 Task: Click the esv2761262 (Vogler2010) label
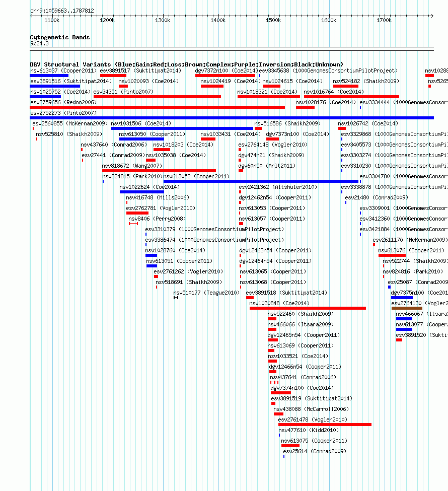tap(188, 271)
